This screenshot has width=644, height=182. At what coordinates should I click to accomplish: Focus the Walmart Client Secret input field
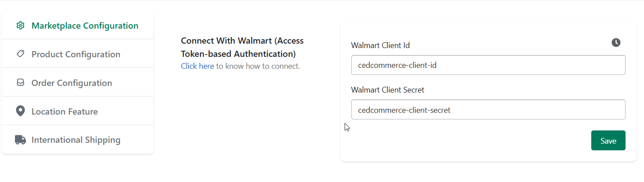(x=488, y=109)
